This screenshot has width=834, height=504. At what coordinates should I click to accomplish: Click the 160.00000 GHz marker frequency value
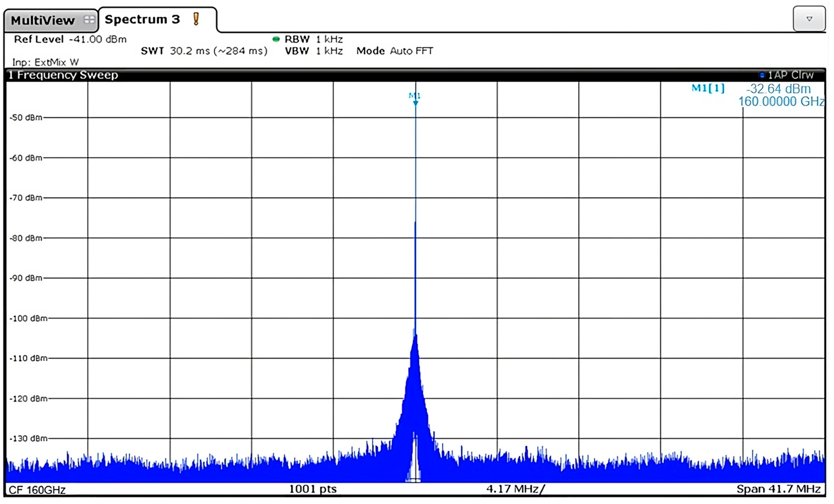click(x=781, y=102)
